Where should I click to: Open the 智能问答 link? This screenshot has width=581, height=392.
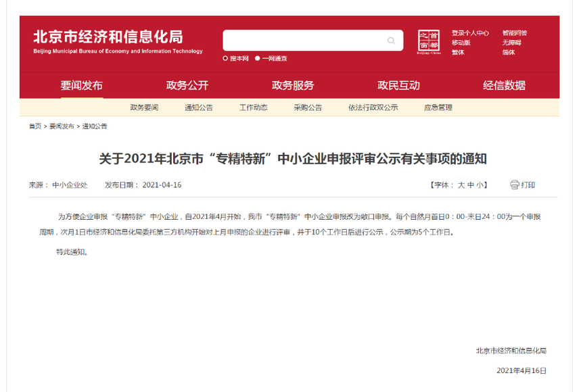(515, 33)
